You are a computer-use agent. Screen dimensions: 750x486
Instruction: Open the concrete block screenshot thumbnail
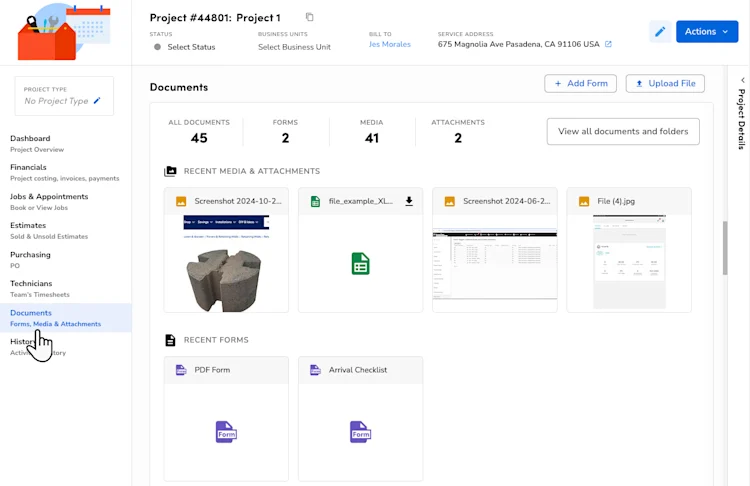pyautogui.click(x=226, y=263)
